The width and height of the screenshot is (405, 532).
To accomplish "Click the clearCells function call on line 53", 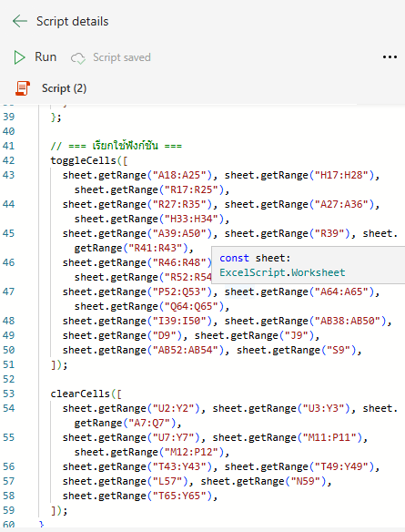I will 80,394.
